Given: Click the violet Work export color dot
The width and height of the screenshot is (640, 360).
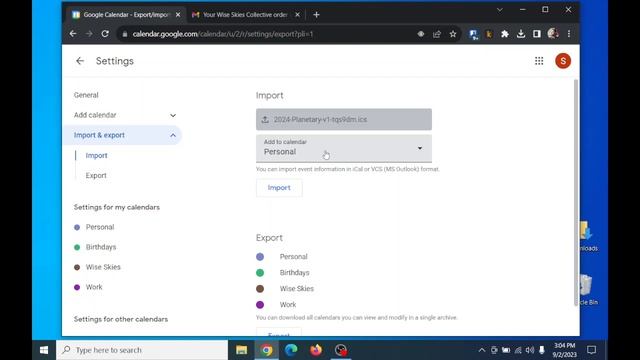Looking at the screenshot, I should pos(260,304).
